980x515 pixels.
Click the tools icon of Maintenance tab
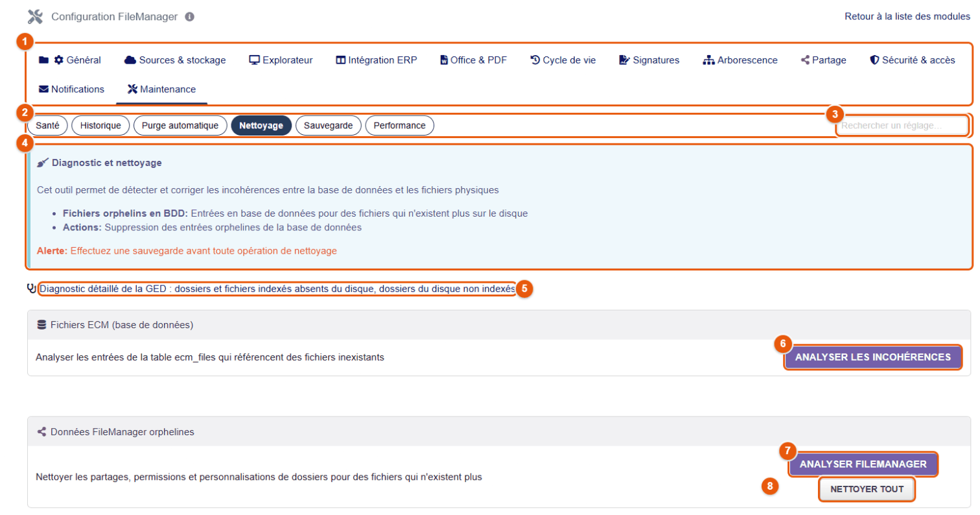(x=133, y=89)
